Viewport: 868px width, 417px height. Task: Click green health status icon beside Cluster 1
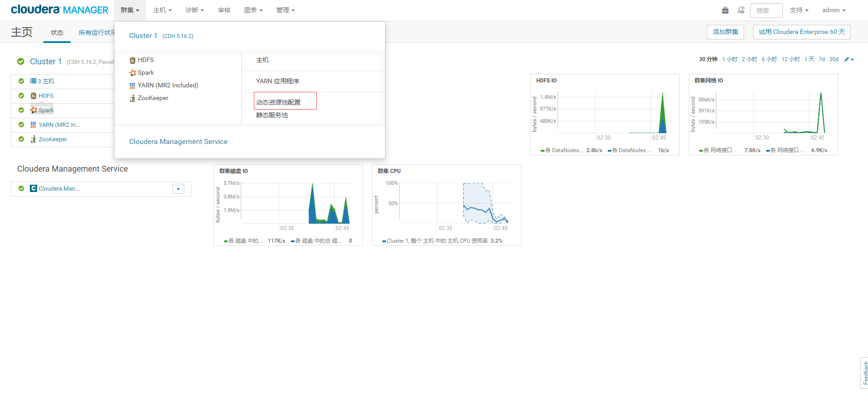[20, 62]
